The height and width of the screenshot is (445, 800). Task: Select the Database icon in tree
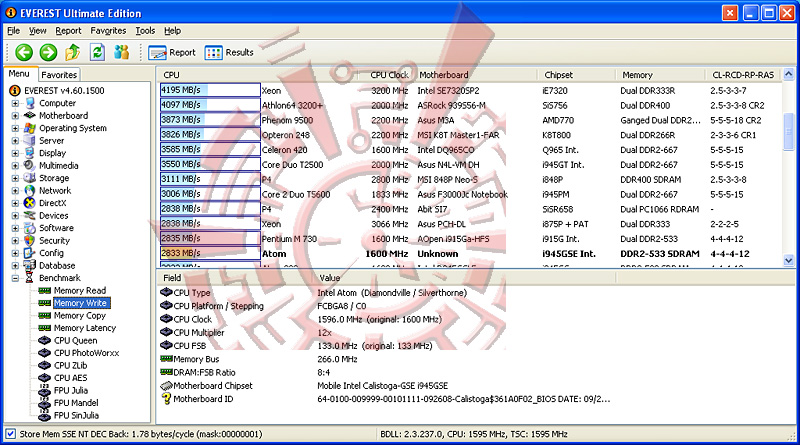point(30,265)
